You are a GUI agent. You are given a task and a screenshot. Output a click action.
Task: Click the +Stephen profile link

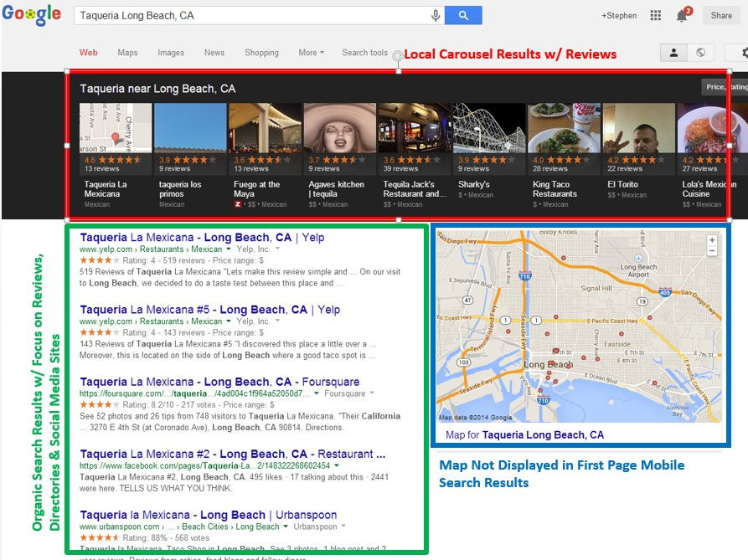coord(619,15)
